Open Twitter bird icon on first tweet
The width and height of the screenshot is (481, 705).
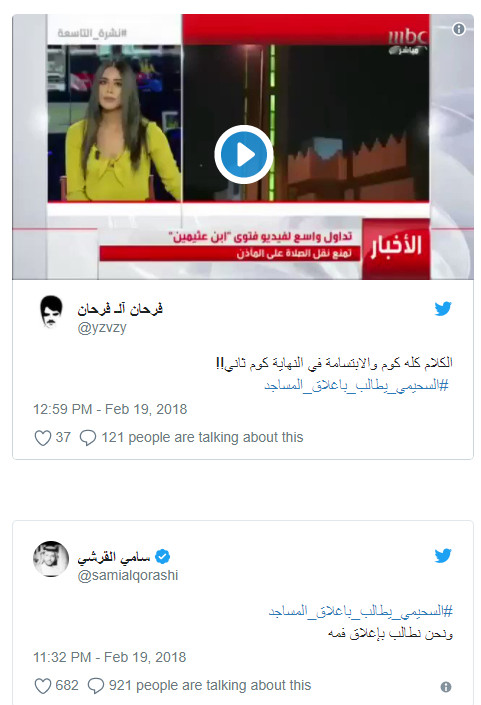pyautogui.click(x=443, y=309)
